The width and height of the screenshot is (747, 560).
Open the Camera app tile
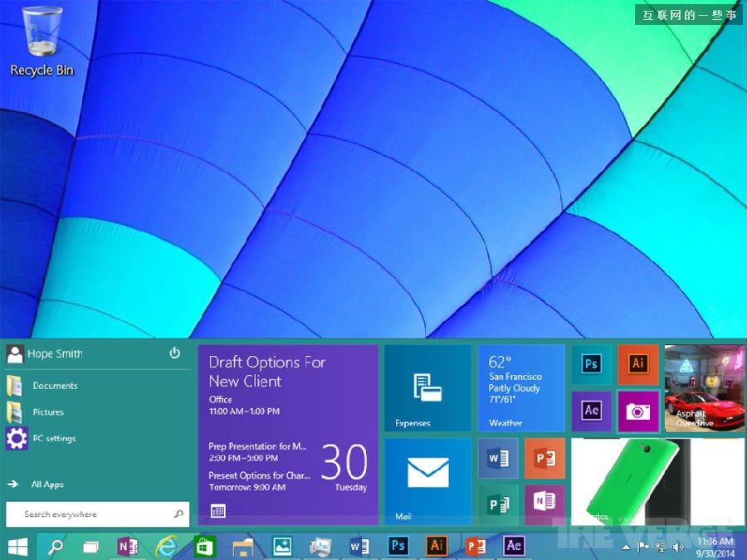638,411
